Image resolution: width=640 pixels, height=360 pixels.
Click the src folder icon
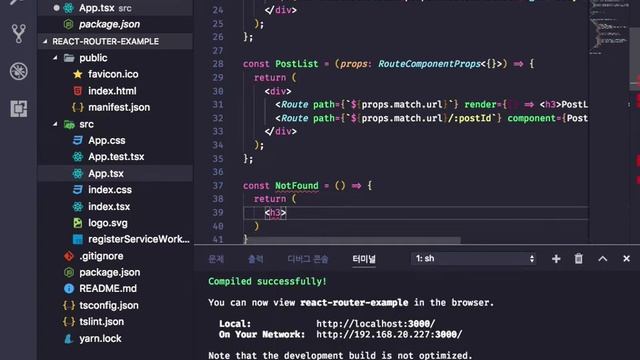(69, 124)
